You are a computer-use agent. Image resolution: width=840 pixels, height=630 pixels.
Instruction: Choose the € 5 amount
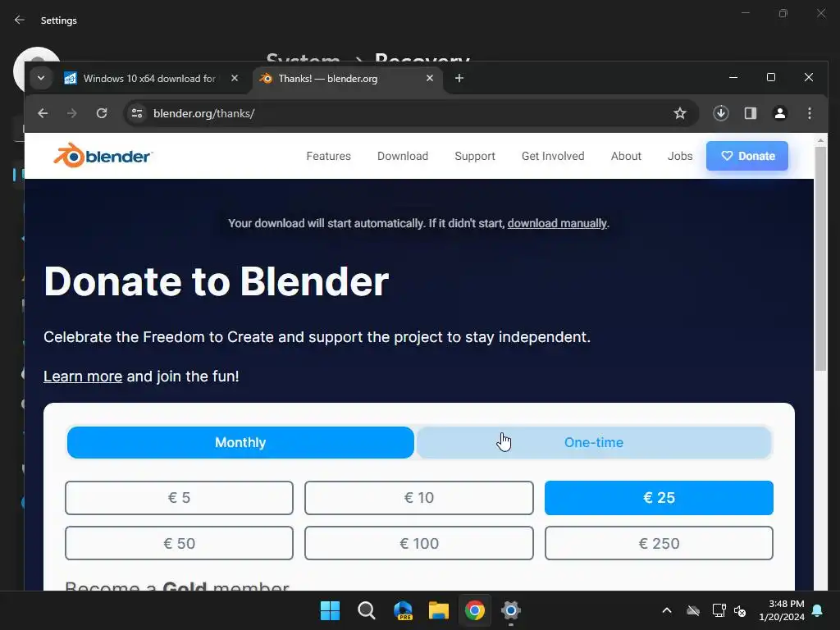coord(179,498)
